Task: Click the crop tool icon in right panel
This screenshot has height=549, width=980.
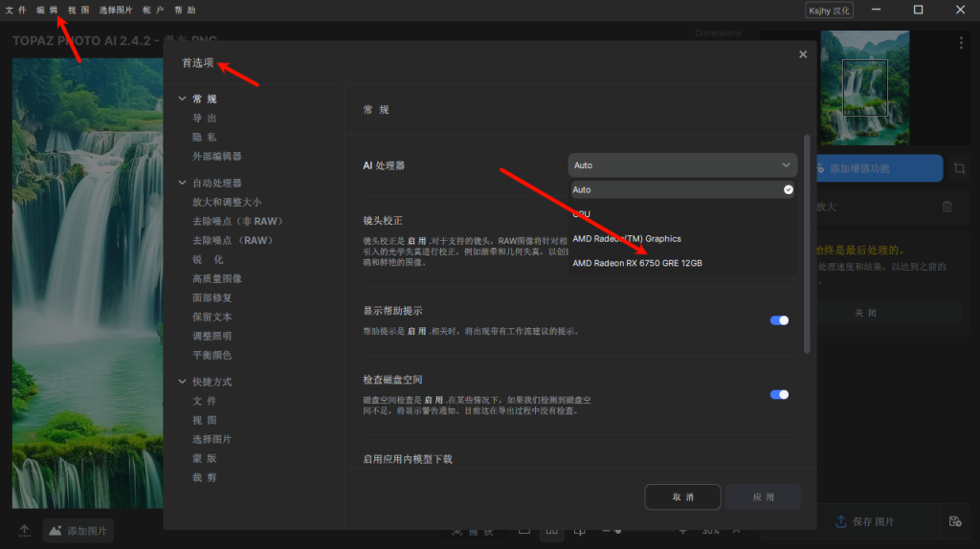Action: pos(959,168)
